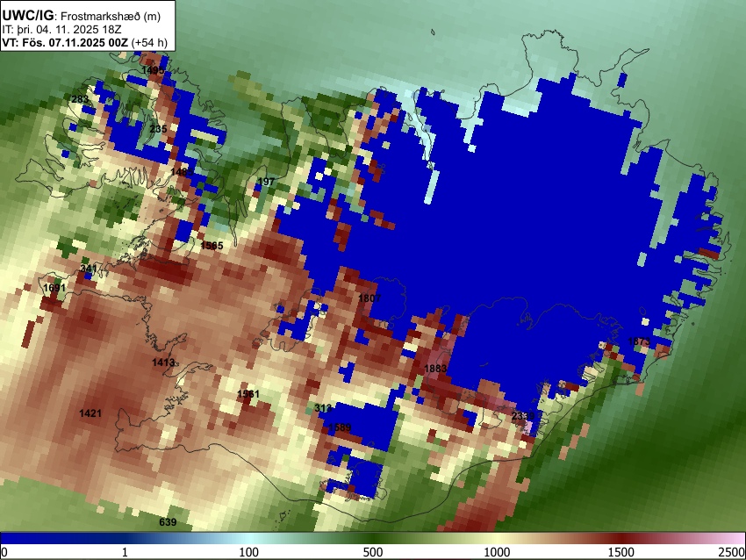746x560 pixels.
Task: Click the map value label 1413
Action: [x=163, y=363]
